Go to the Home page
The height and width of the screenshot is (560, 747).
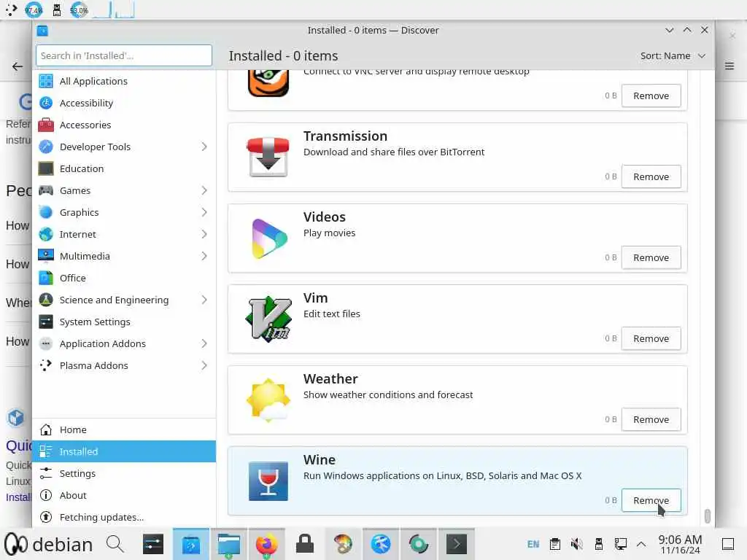tap(124, 429)
